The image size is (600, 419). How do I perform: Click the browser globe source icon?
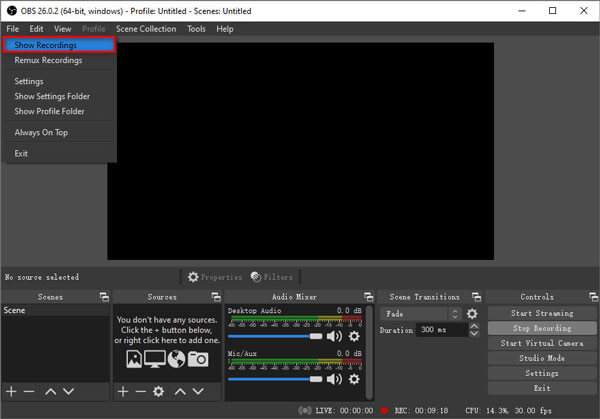(x=176, y=359)
